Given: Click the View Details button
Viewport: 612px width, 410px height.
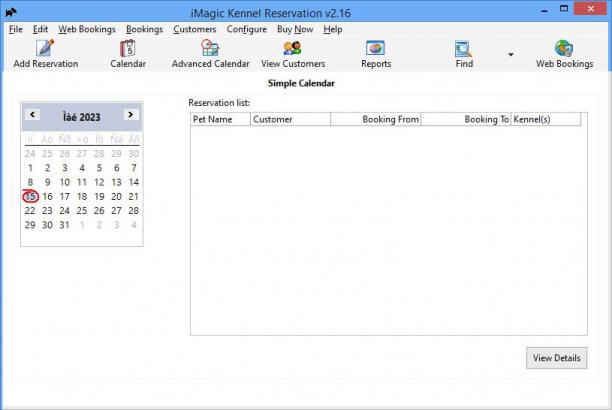Looking at the screenshot, I should pos(556,358).
